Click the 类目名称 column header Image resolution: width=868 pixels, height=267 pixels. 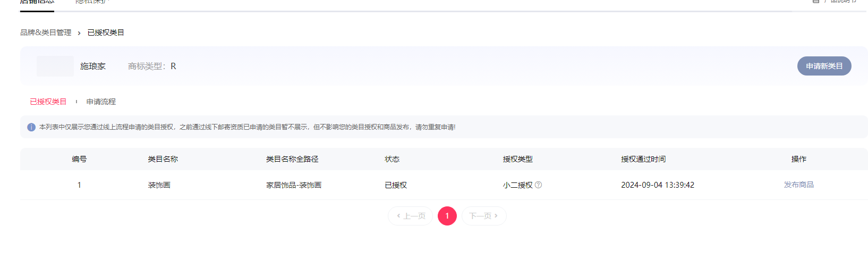click(163, 159)
